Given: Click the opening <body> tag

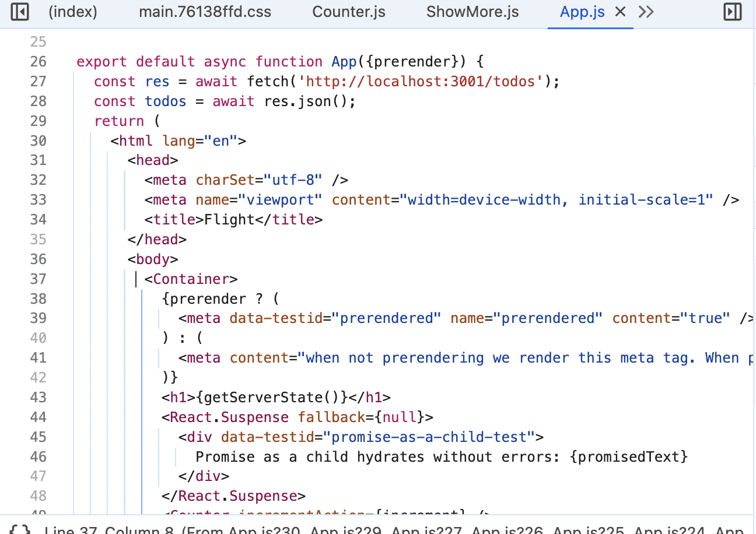Looking at the screenshot, I should 153,259.
